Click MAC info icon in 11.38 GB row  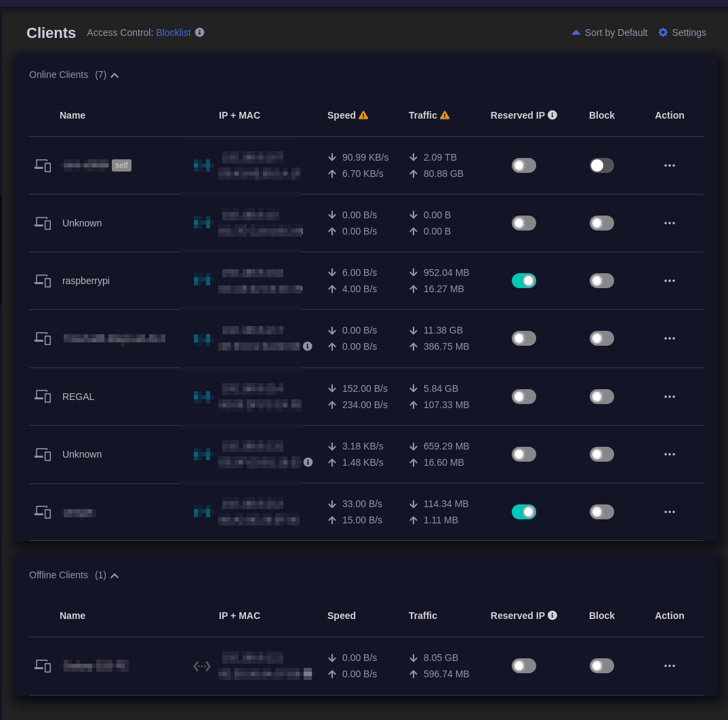tap(307, 346)
